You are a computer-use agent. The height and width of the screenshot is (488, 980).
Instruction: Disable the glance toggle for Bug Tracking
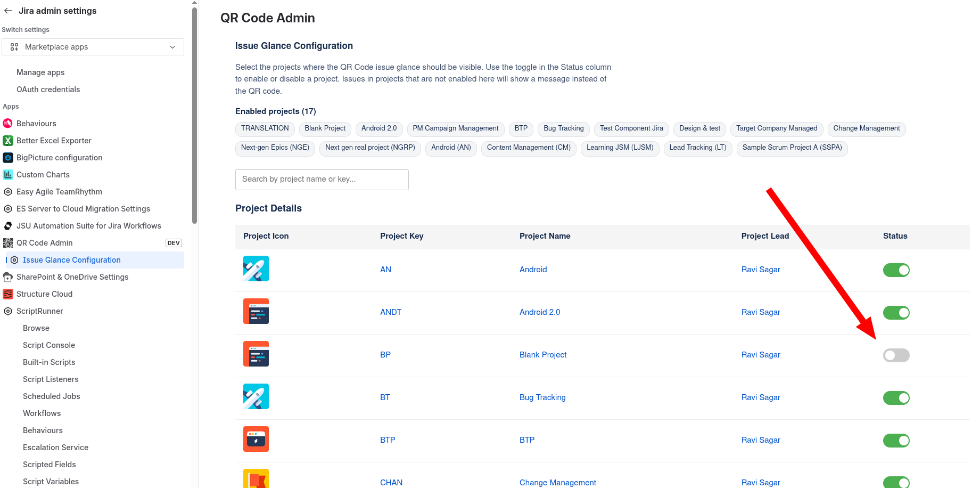[896, 398]
